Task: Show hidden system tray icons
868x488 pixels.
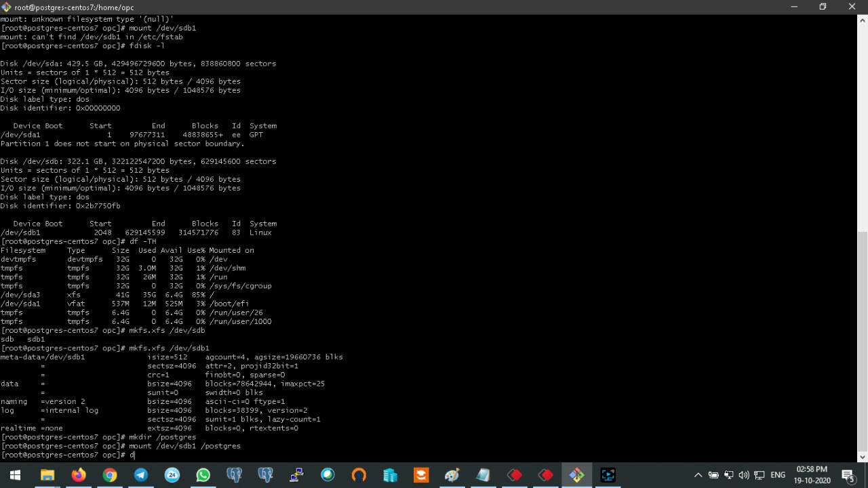Action: (698, 475)
